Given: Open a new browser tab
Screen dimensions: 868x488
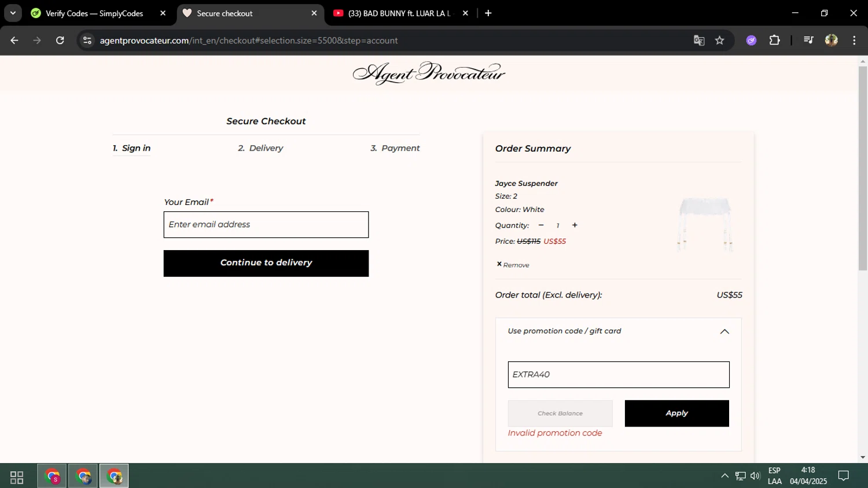Looking at the screenshot, I should coord(488,13).
